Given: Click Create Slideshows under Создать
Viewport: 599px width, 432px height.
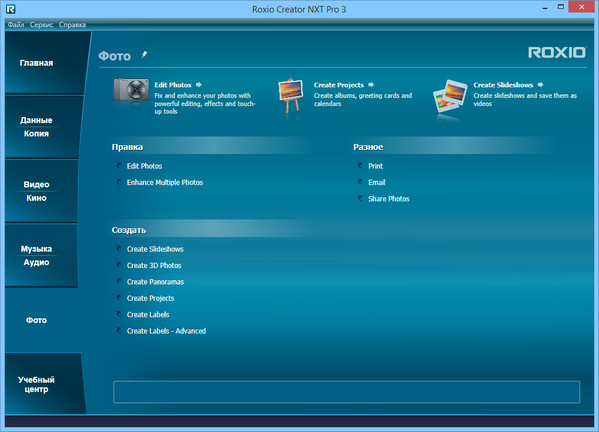Looking at the screenshot, I should [155, 249].
